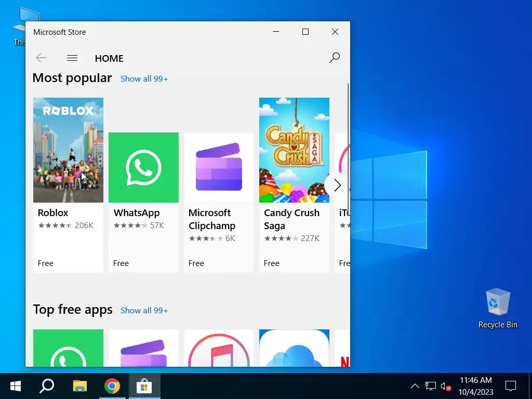The height and width of the screenshot is (399, 532).
Task: Click the Free price under Microsoft Clipchamp
Action: click(x=196, y=263)
